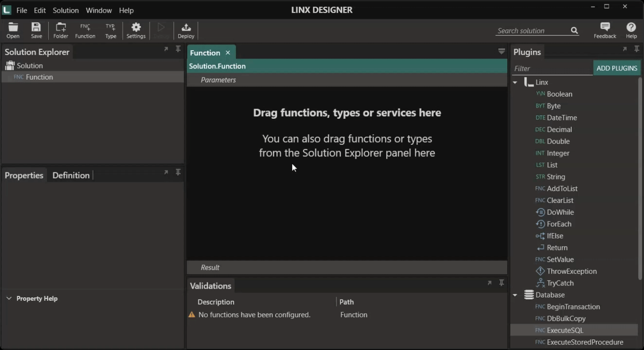644x350 pixels.
Task: Open the Function tab list menu icon
Action: [502, 51]
